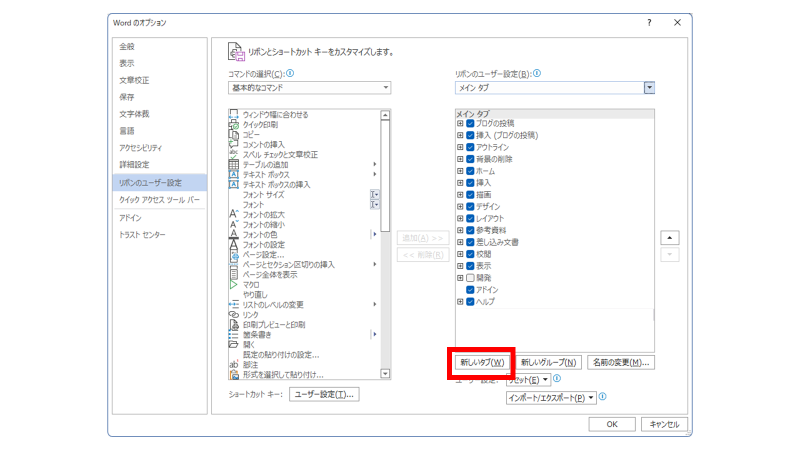Select the ページ設定... icon command

click(x=234, y=255)
